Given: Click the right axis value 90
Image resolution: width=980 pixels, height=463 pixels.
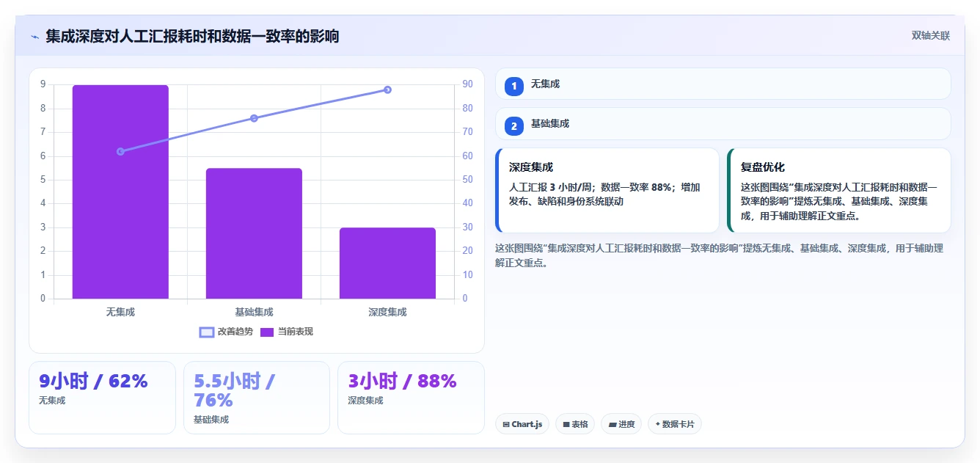Looking at the screenshot, I should tap(467, 84).
